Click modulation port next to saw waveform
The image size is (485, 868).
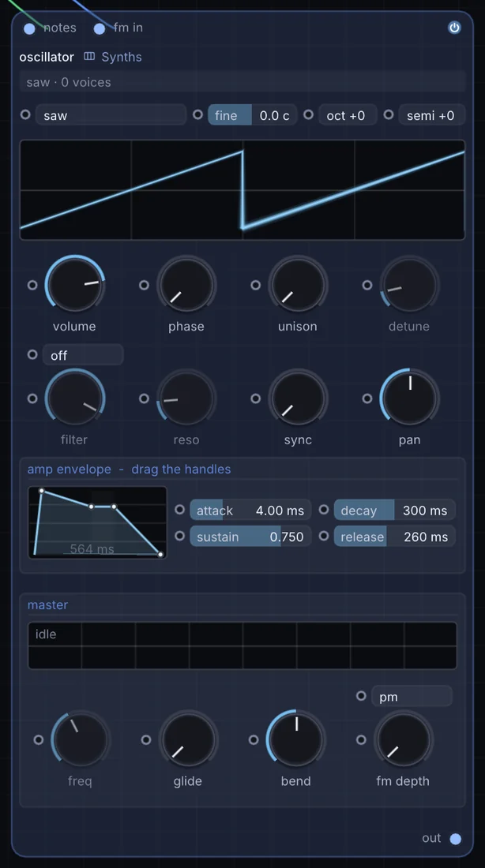click(25, 114)
